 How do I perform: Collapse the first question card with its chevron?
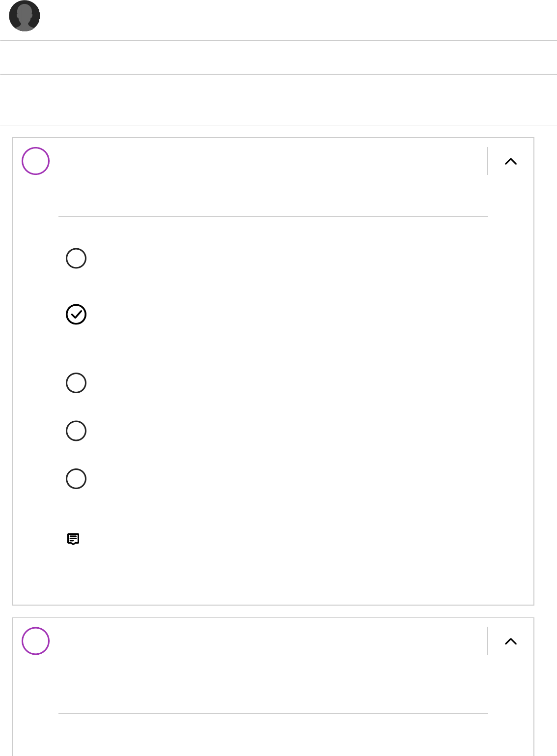pos(511,161)
